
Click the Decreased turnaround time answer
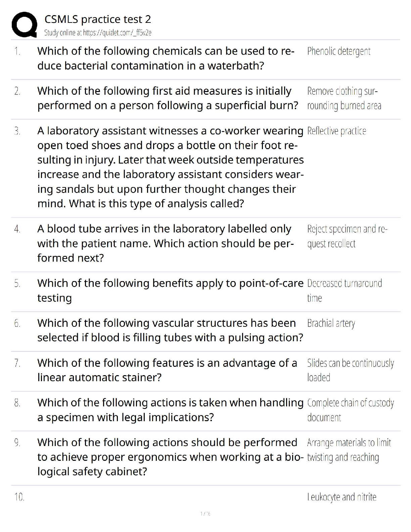point(344,290)
